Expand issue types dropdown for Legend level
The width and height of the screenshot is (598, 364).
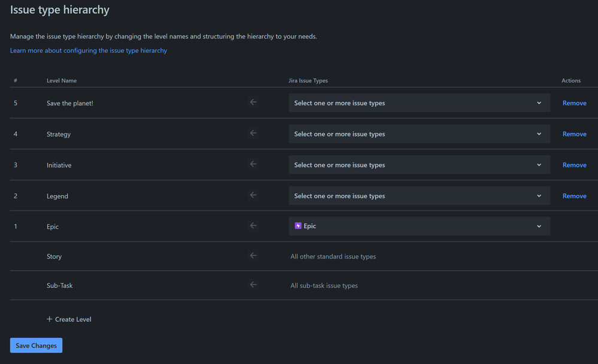pos(419,196)
